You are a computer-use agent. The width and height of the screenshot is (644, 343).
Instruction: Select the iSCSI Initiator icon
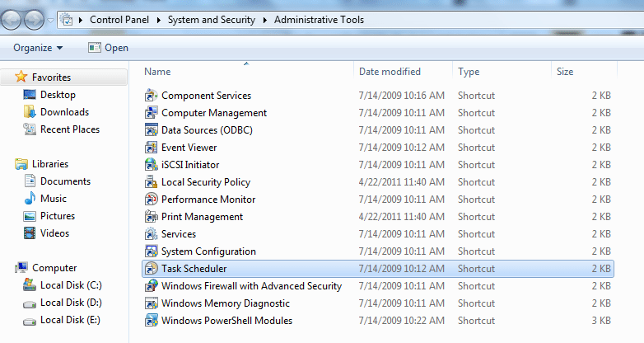[152, 165]
